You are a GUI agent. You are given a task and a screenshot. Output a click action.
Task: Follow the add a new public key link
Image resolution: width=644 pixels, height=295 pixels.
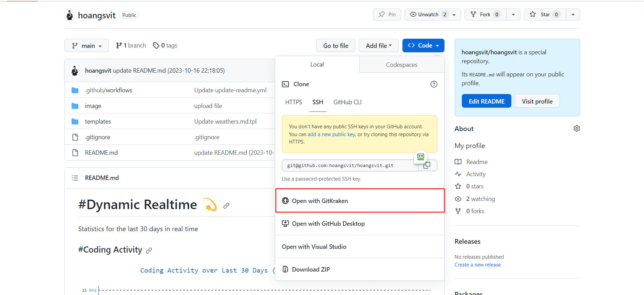pos(331,134)
